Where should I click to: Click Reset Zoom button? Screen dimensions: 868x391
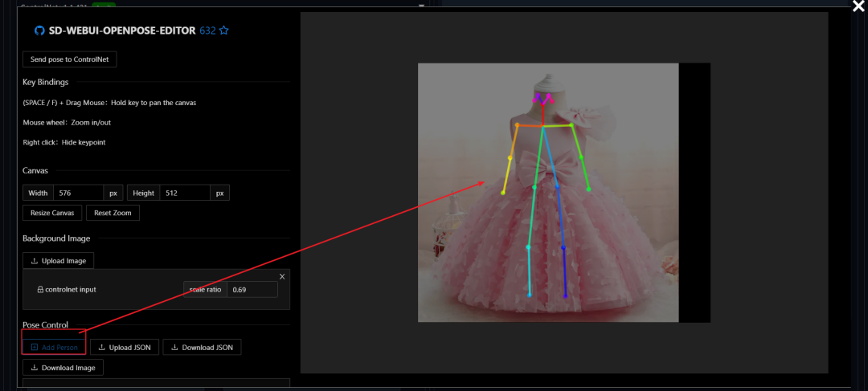pyautogui.click(x=113, y=213)
